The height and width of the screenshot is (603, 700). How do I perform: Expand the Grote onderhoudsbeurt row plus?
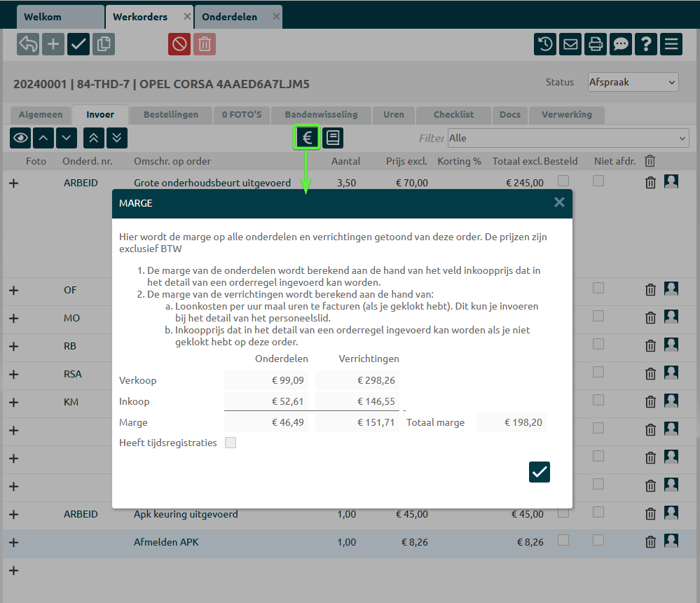pyautogui.click(x=13, y=183)
